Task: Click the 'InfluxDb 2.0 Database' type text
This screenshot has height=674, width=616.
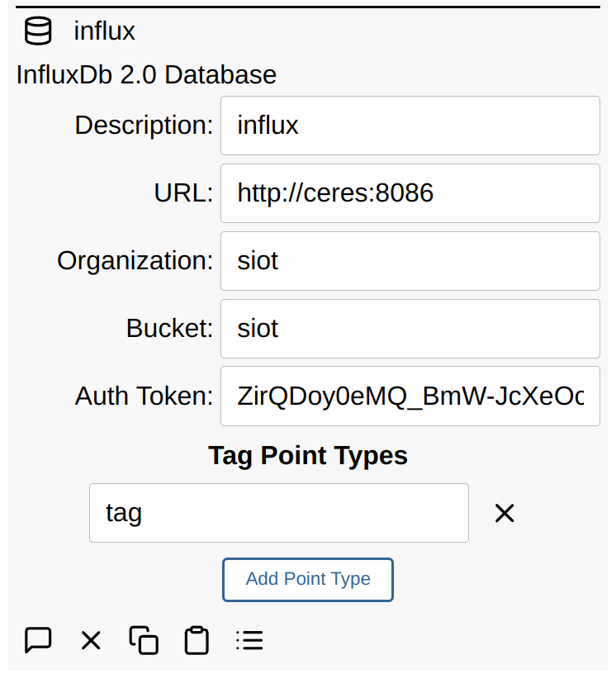Action: tap(146, 75)
